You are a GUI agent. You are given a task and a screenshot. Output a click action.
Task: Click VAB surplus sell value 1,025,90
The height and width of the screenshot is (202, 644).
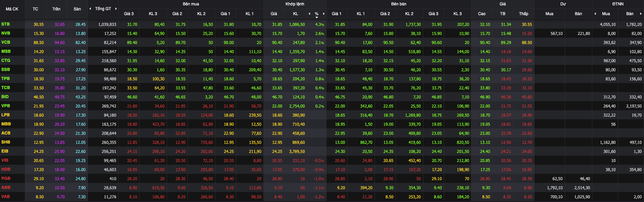pyautogui.click(x=582, y=197)
